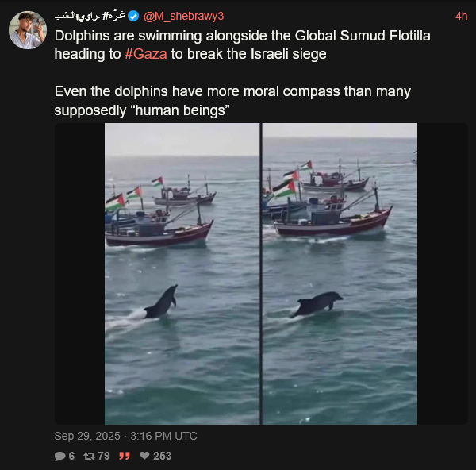Open the @M_shebrawy3 profile handle
The width and height of the screenshot is (476, 470).
183,17
